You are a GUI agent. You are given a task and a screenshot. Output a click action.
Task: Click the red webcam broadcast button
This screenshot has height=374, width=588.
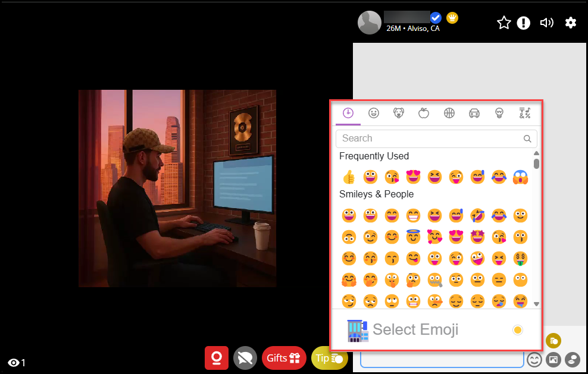[217, 358]
